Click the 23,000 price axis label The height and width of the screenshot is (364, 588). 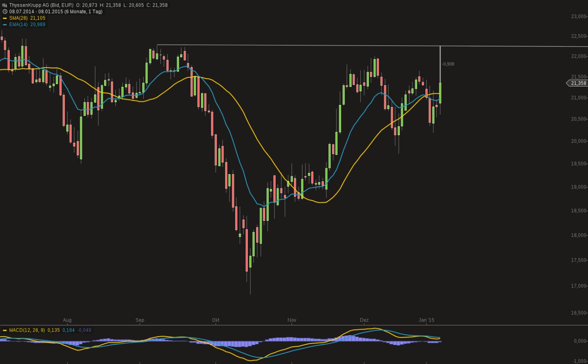578,16
